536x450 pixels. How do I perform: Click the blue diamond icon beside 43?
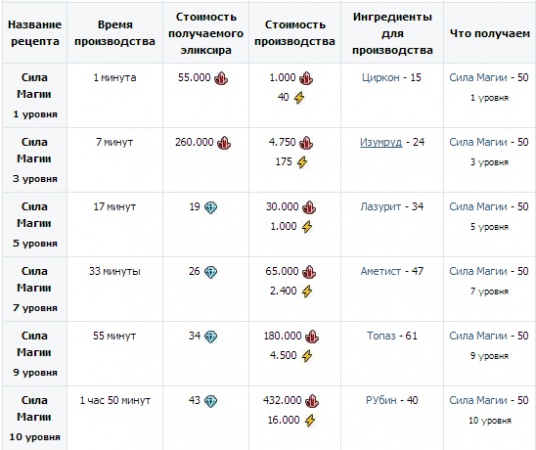(211, 401)
